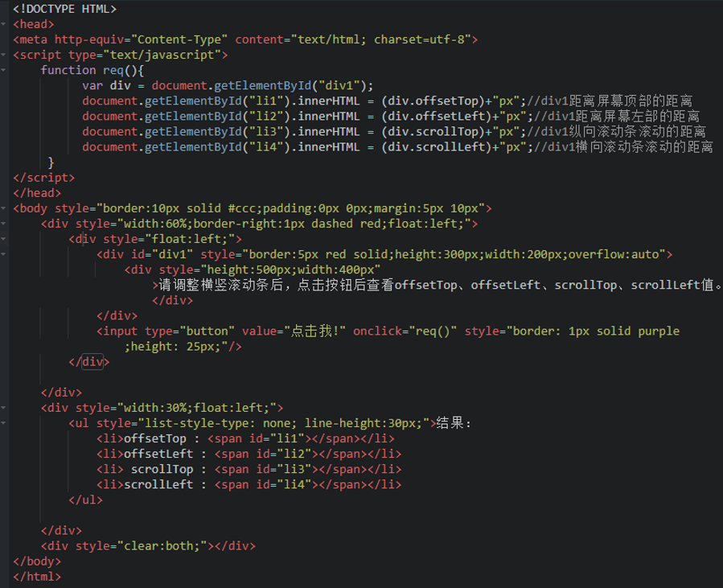Click the "li3" innerHTML assignment line

(394, 132)
